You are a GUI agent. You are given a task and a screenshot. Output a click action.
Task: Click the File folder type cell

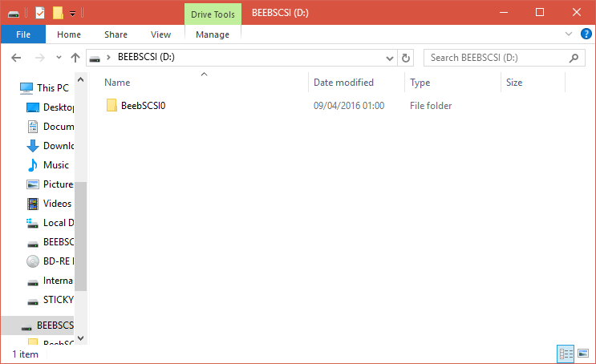[431, 106]
